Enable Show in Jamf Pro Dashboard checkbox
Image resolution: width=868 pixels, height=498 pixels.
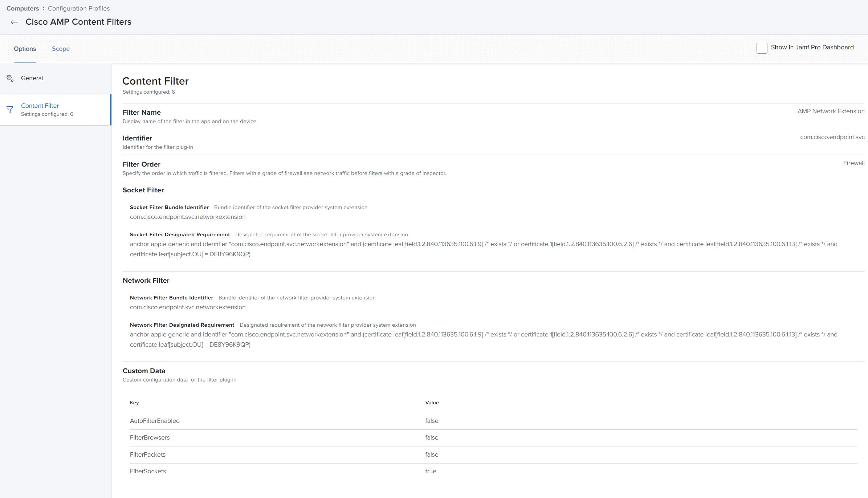tap(762, 48)
